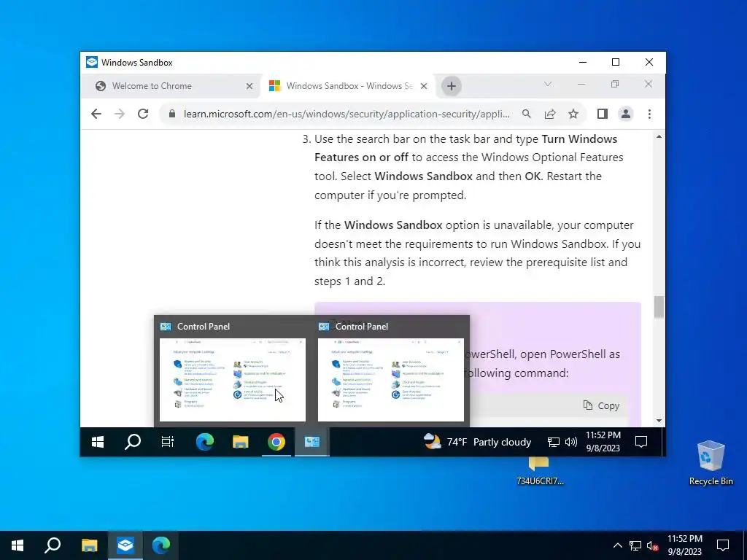Share this page with the share icon
This screenshot has width=747, height=560.
550,114
